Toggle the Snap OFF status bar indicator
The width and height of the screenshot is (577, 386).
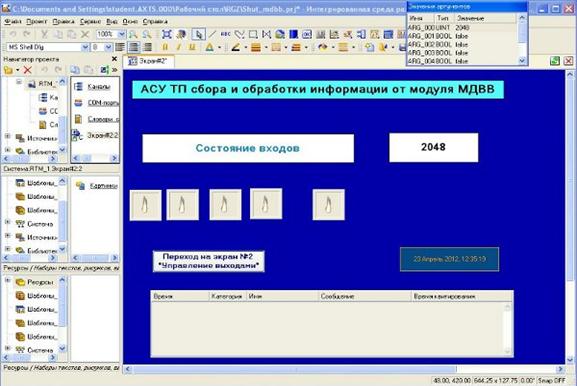[x=552, y=380]
